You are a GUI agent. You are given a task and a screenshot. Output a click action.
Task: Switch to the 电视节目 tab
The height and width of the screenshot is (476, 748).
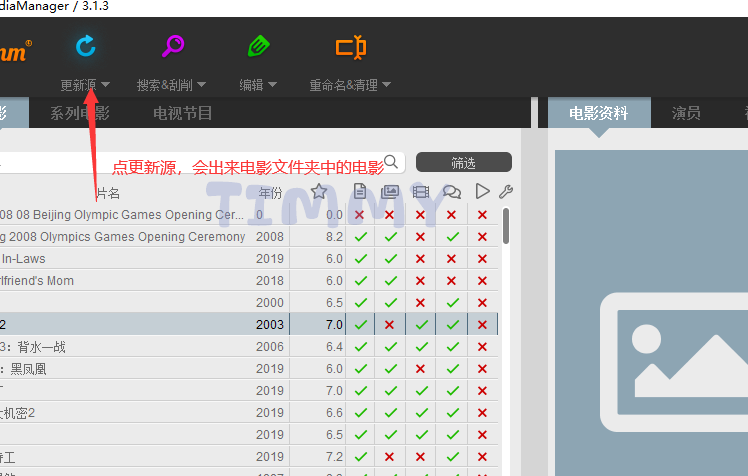tap(182, 113)
